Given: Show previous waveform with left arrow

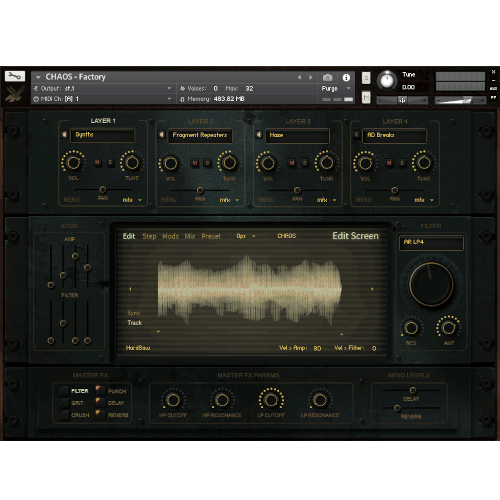Looking at the screenshot, I should (x=130, y=289).
